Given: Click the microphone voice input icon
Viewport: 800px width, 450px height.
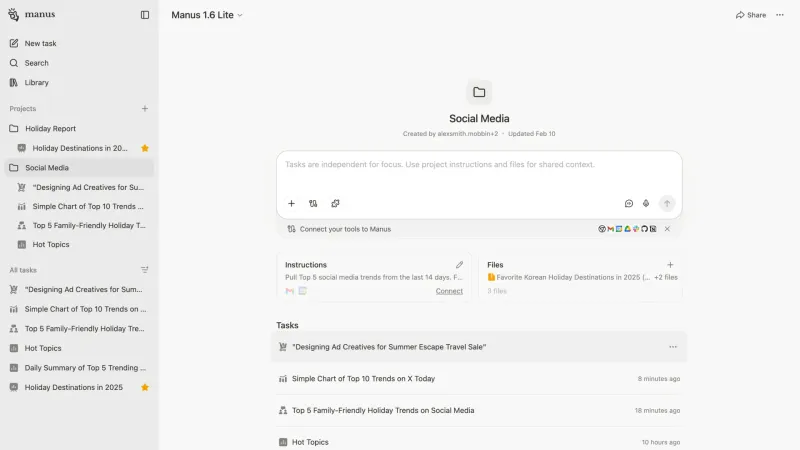Looking at the screenshot, I should 646,203.
